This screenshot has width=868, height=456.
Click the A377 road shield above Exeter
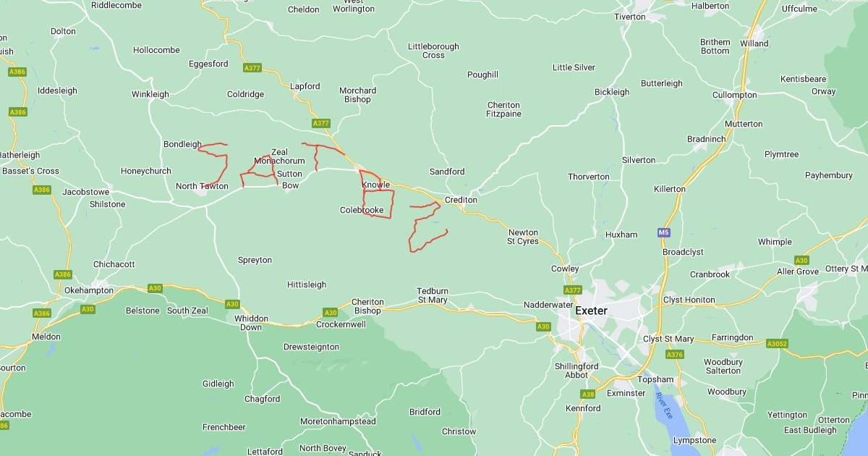[573, 290]
